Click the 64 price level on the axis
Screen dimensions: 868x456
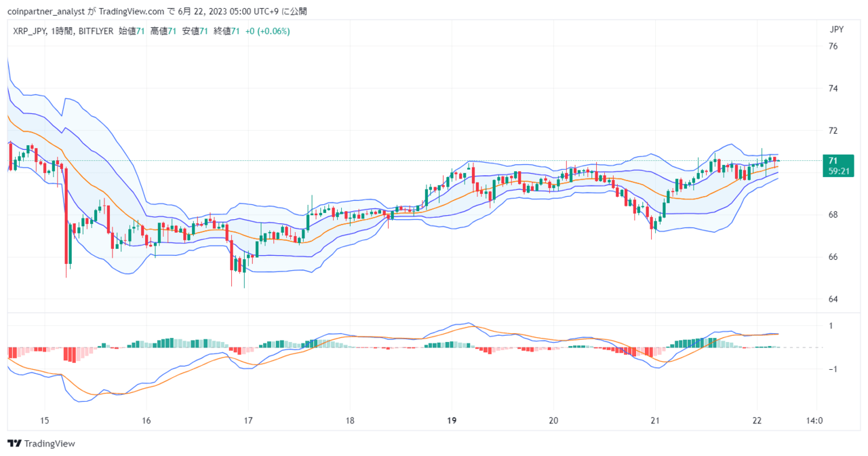(x=833, y=299)
